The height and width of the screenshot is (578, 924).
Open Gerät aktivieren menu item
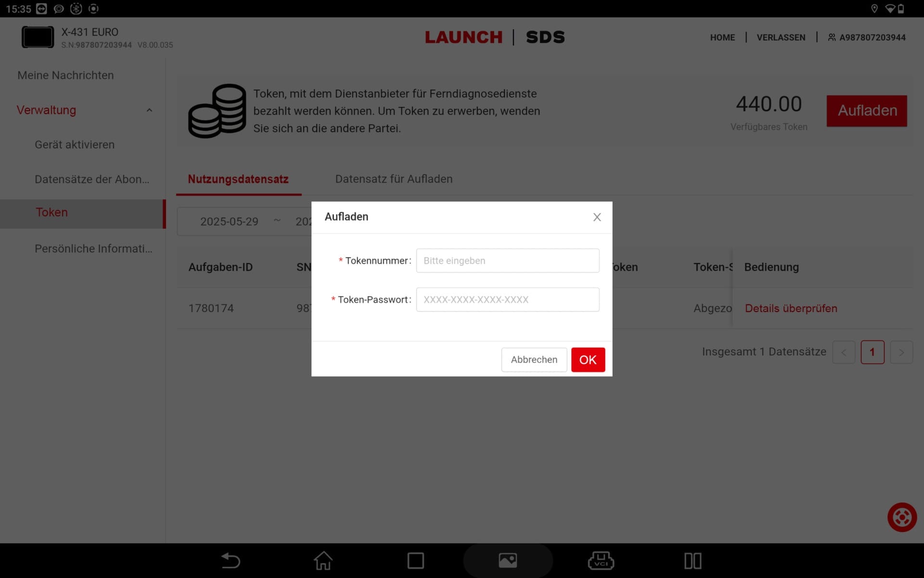75,144
